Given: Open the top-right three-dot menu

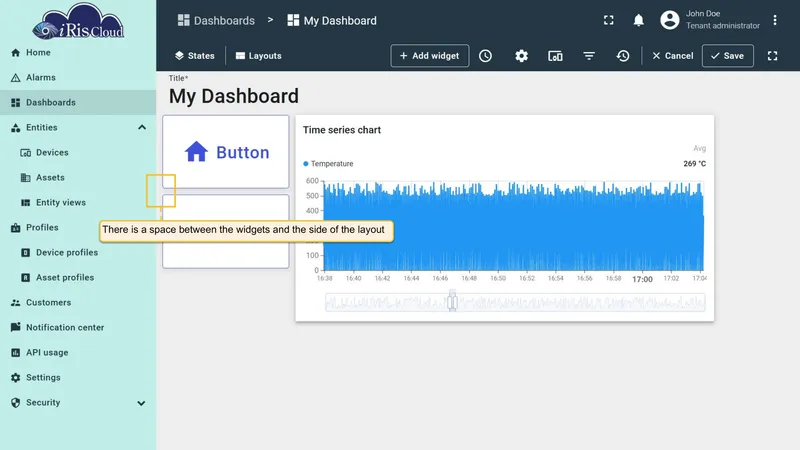Looking at the screenshot, I should (774, 20).
